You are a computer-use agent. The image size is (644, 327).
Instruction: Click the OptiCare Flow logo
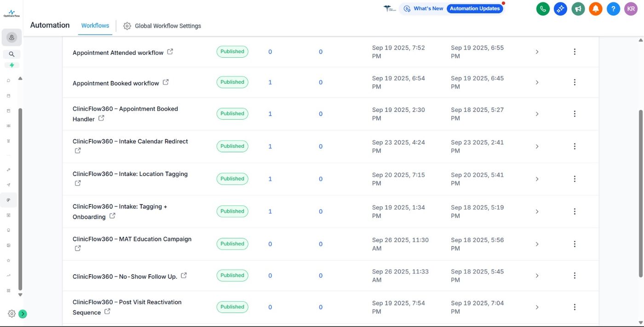[x=11, y=14]
